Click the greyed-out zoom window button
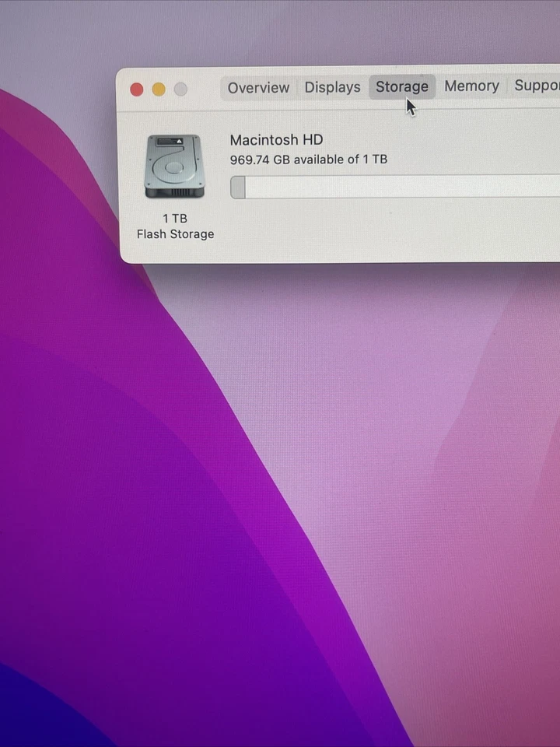The height and width of the screenshot is (747, 560). pos(180,89)
